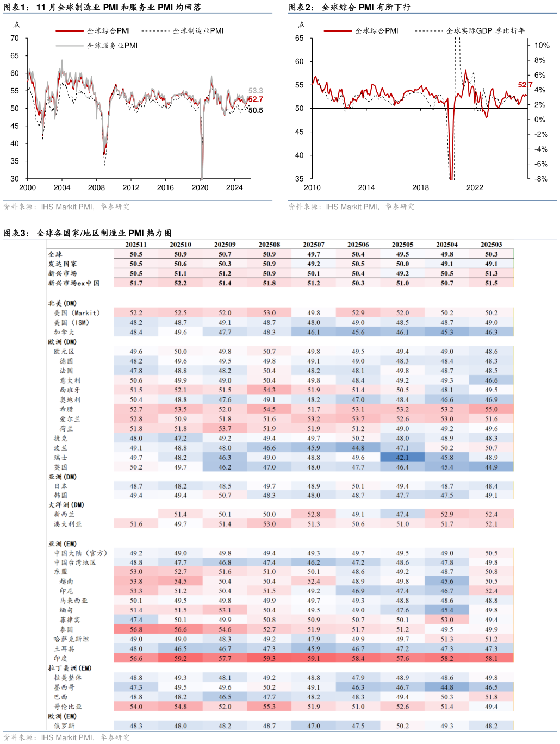Click the '俄罗斯' row label
This screenshot has height=744, width=560.
pyautogui.click(x=64, y=726)
